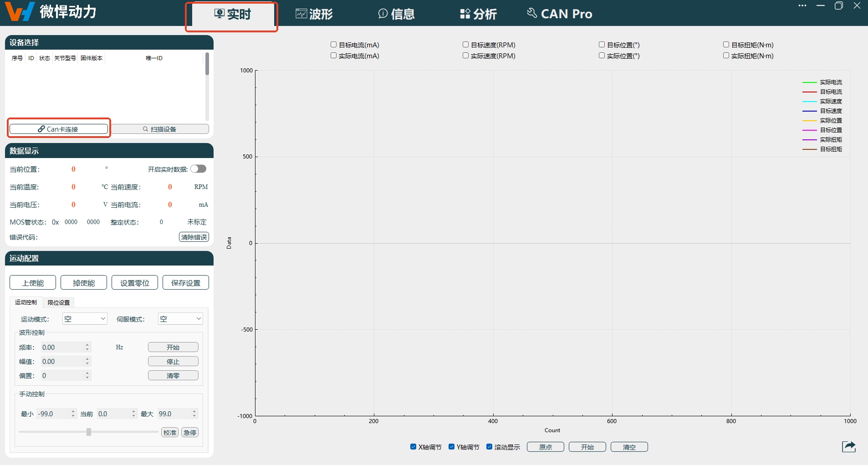Image resolution: width=868 pixels, height=465 pixels.
Task: Switch to the 实时 tab
Action: [232, 15]
